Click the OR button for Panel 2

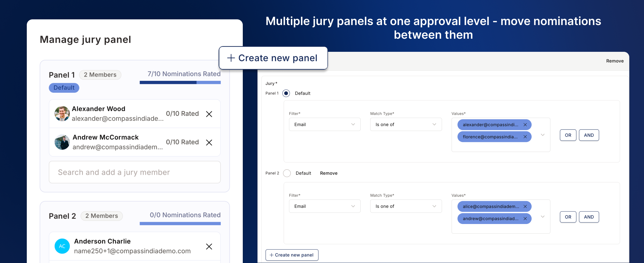[568, 217]
